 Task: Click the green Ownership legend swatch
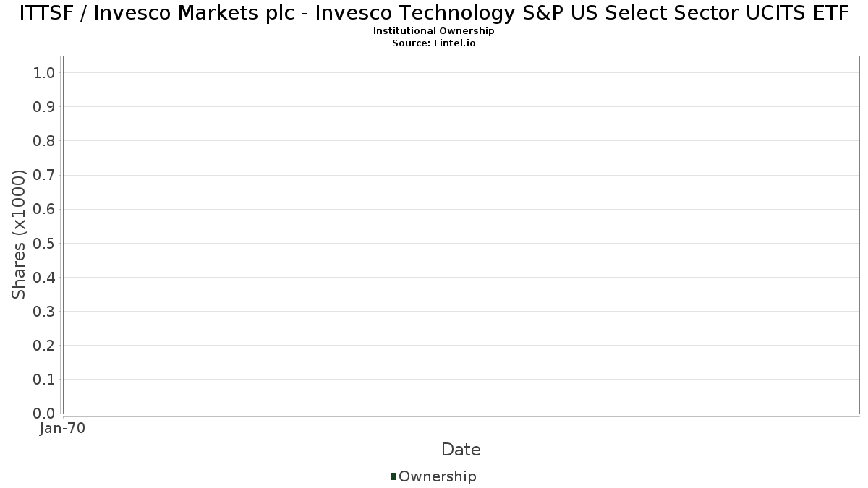(x=393, y=476)
